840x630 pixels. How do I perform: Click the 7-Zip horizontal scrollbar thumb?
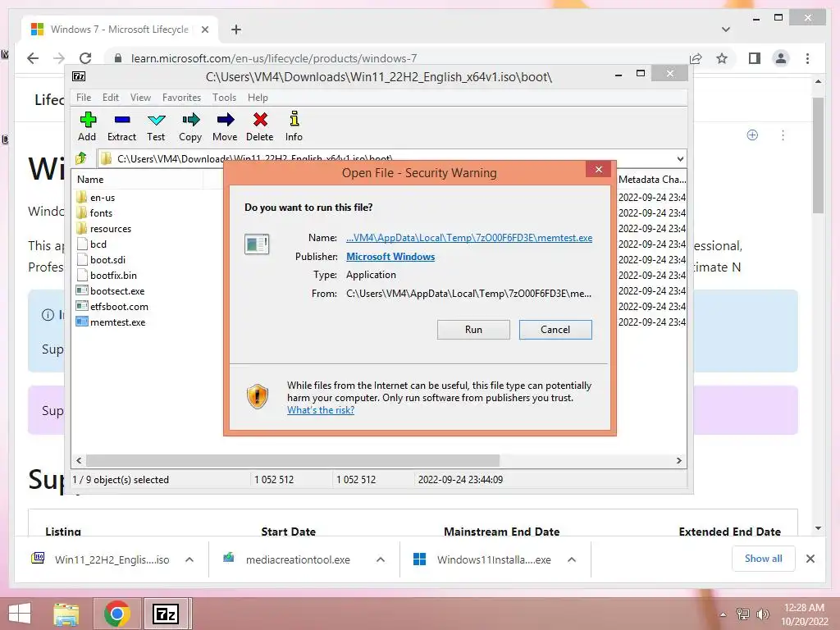293,461
